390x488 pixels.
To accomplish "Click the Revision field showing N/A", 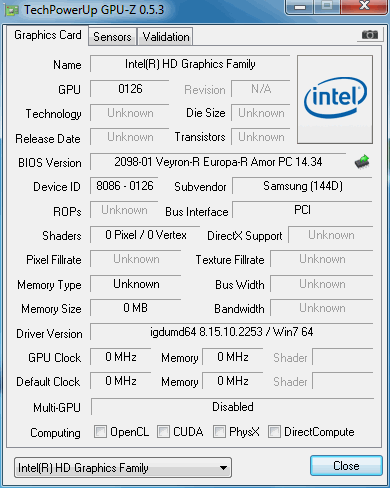I will tap(261, 89).
